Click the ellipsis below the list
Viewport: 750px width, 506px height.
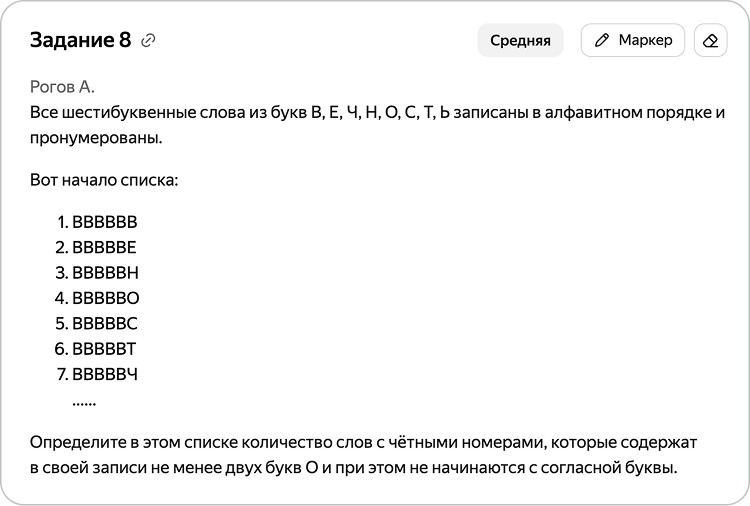84,403
